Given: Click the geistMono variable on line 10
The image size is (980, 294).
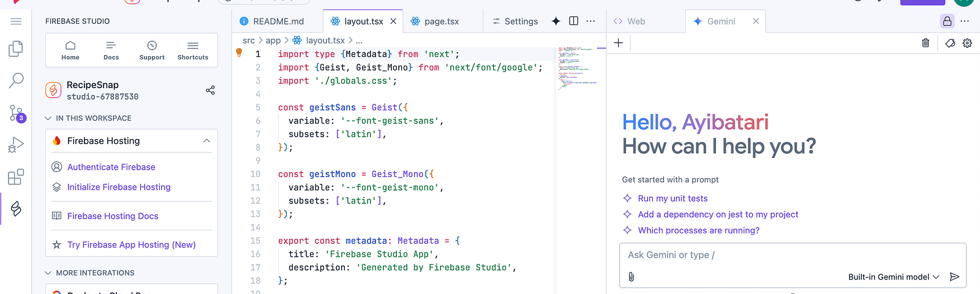Looking at the screenshot, I should [333, 174].
